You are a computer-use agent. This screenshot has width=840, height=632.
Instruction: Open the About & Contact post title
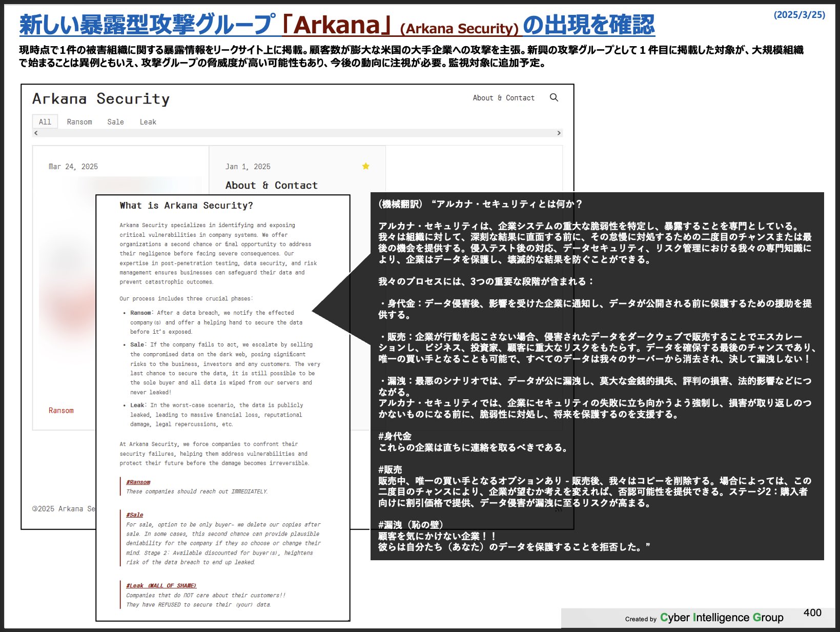(x=272, y=185)
